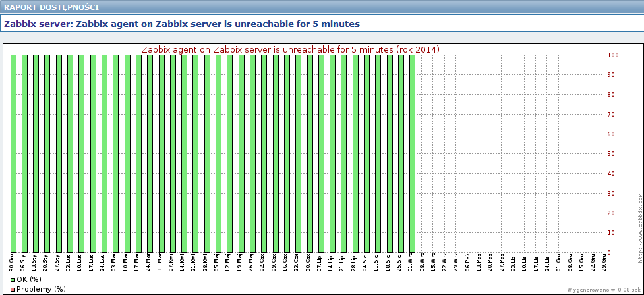Click the 30 value on the percent axis
Screen dimensions: 644x295
612,193
